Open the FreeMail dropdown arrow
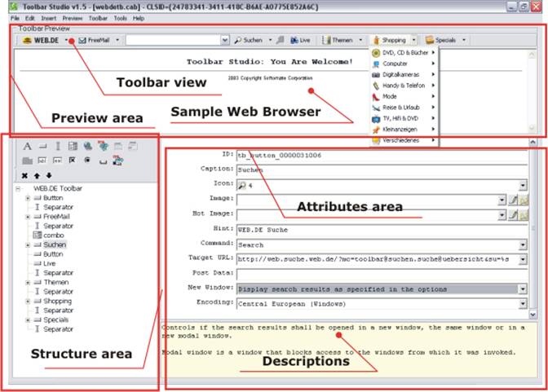 tap(117, 41)
